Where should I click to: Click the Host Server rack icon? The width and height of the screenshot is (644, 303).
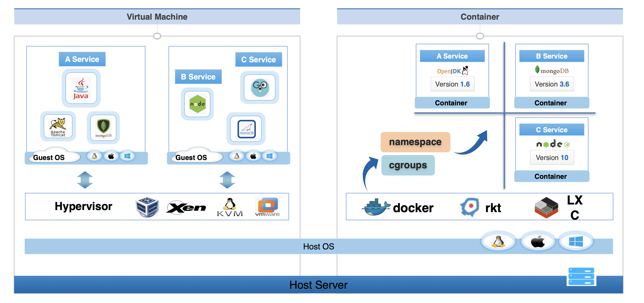(x=581, y=276)
